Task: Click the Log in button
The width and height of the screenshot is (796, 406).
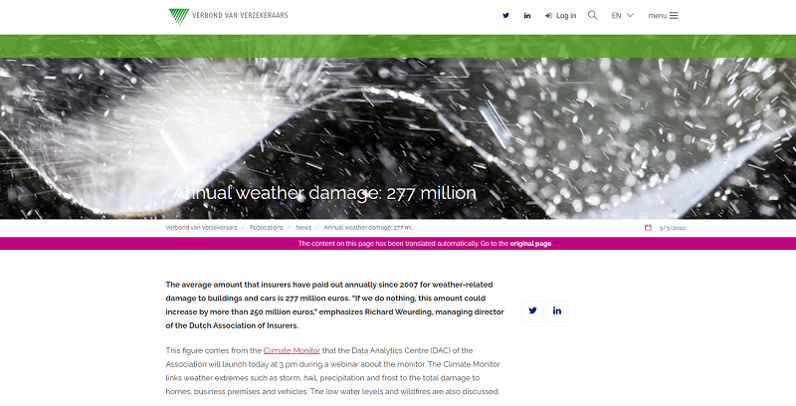Action: coord(560,15)
